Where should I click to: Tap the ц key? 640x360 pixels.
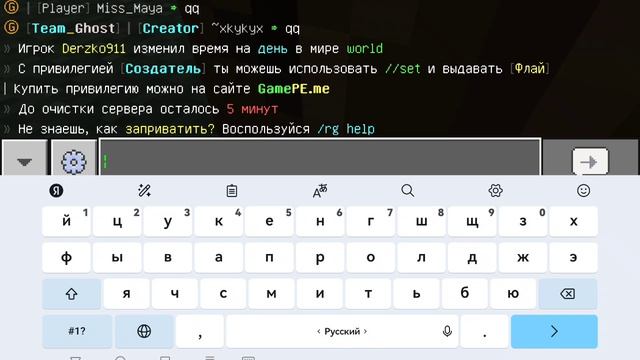tap(117, 221)
